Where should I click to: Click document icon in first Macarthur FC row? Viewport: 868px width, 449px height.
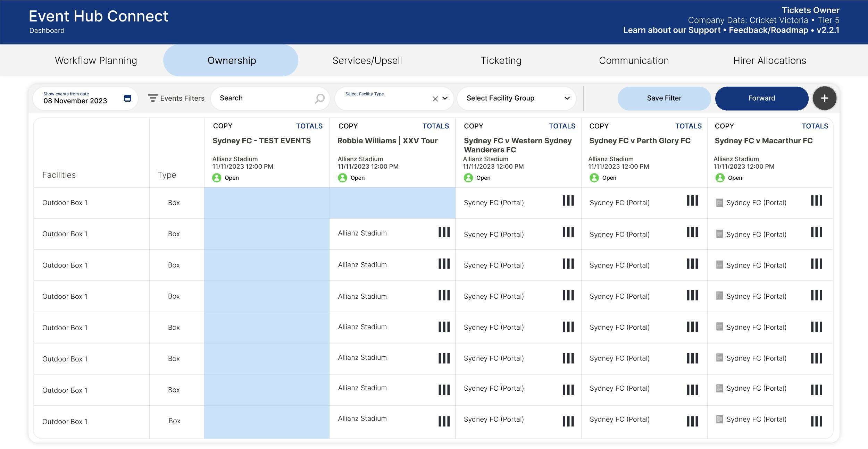pos(719,203)
